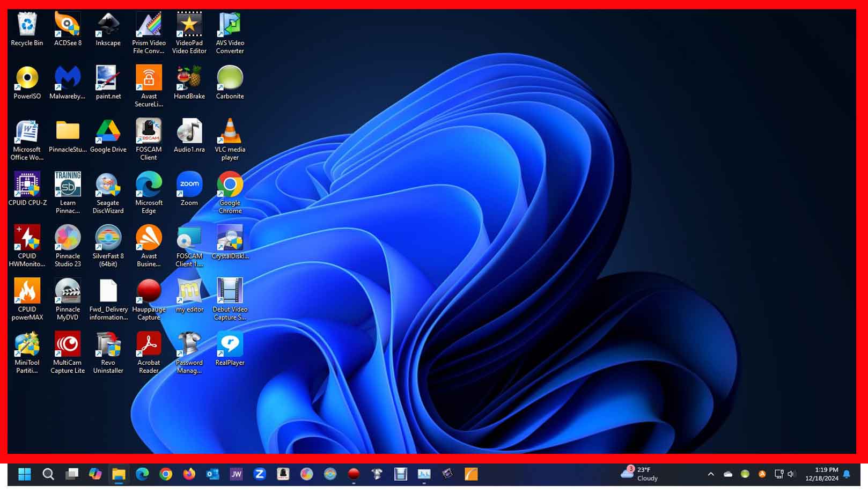Viewport: 868px width, 493px height.
Task: Select the CPUID CPU-Z icon
Action: click(27, 189)
